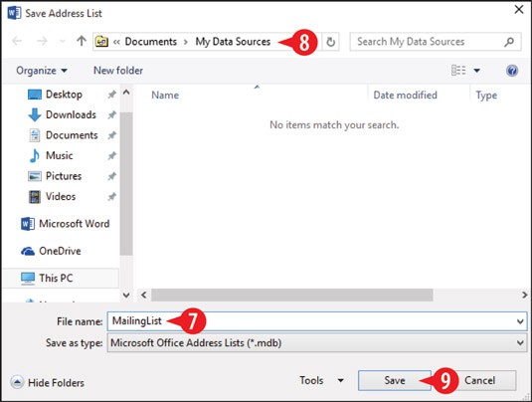Screen dimensions: 532x402
Task: Select Videos in the navigation pane
Action: click(x=61, y=196)
